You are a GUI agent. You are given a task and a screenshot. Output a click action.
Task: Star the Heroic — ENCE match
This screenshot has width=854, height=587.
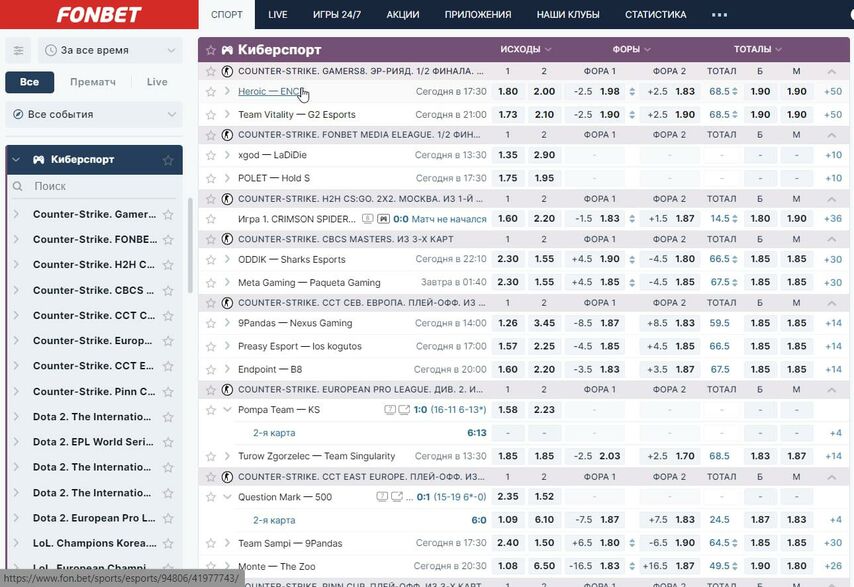(211, 91)
